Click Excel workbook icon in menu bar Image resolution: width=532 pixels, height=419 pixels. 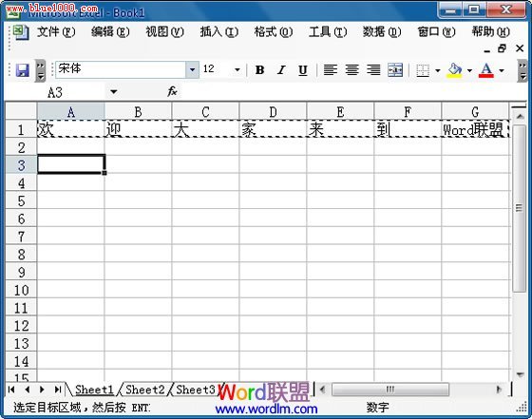(x=21, y=33)
